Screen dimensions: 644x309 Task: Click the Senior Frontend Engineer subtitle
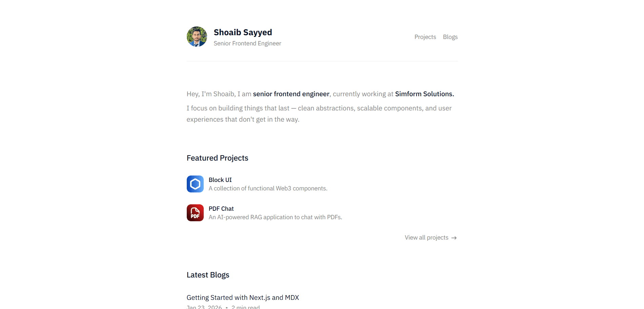click(x=247, y=43)
